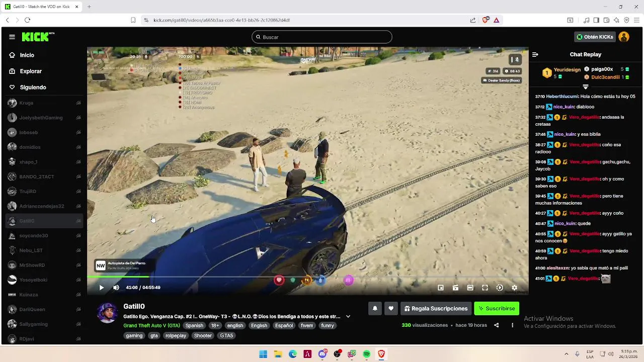The width and height of the screenshot is (644, 362).
Task: Open the Brave sidebar panel toggle
Action: (596, 20)
